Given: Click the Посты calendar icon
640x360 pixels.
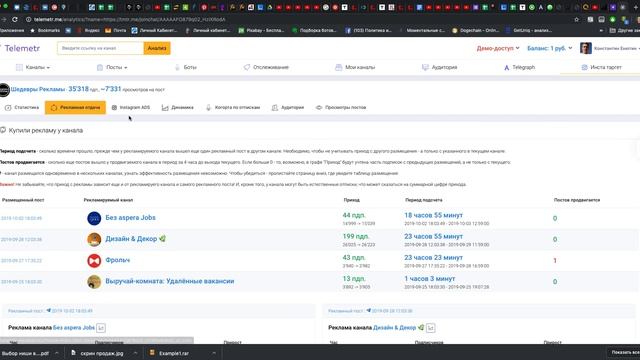Looking at the screenshot, I should [x=100, y=67].
